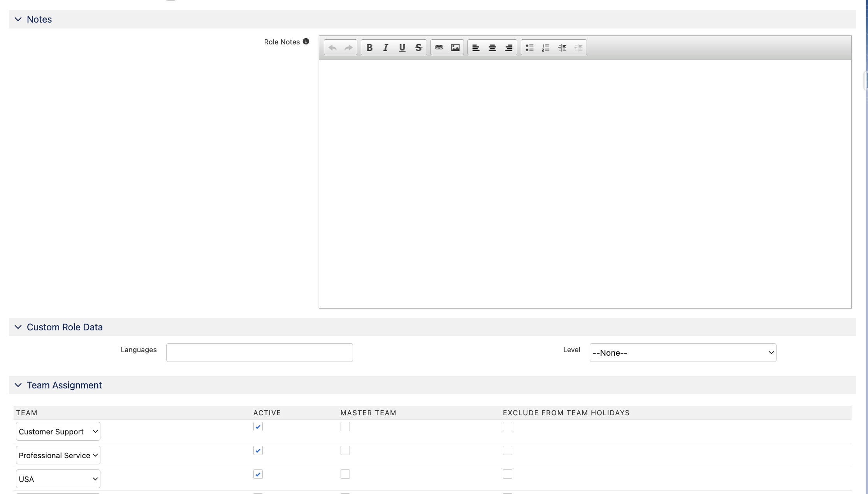Apply strikethrough formatting
Image resolution: width=868 pixels, height=494 pixels.
pos(418,48)
